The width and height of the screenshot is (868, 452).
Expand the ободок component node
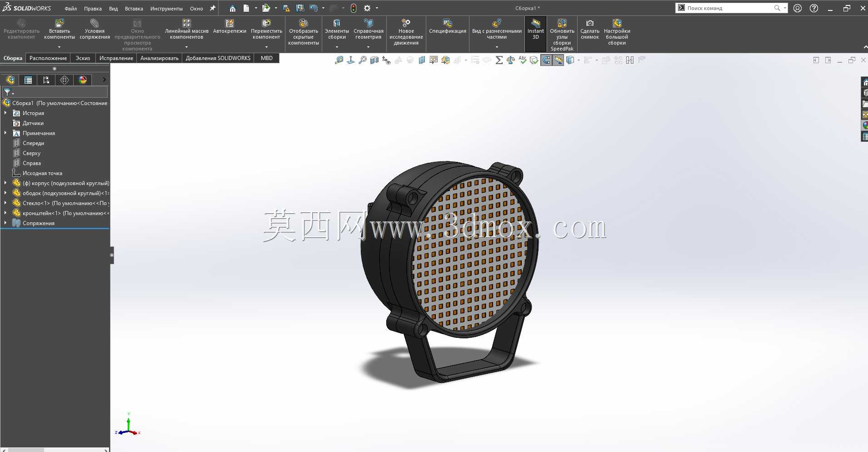coord(5,193)
